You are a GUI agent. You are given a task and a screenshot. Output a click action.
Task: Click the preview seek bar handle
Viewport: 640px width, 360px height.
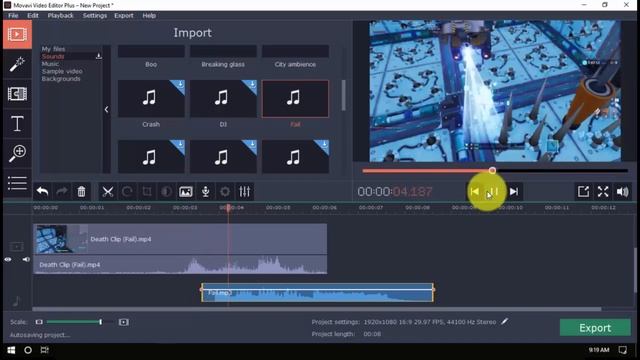(492, 170)
